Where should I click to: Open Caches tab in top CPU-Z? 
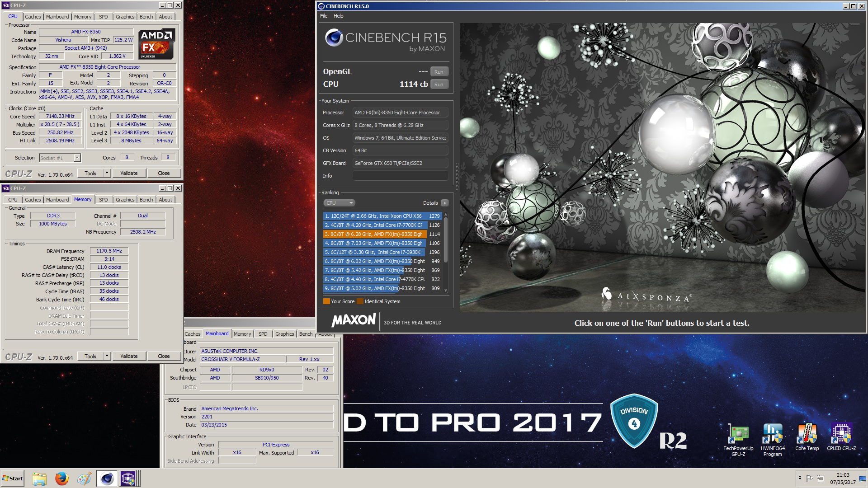pyautogui.click(x=33, y=17)
